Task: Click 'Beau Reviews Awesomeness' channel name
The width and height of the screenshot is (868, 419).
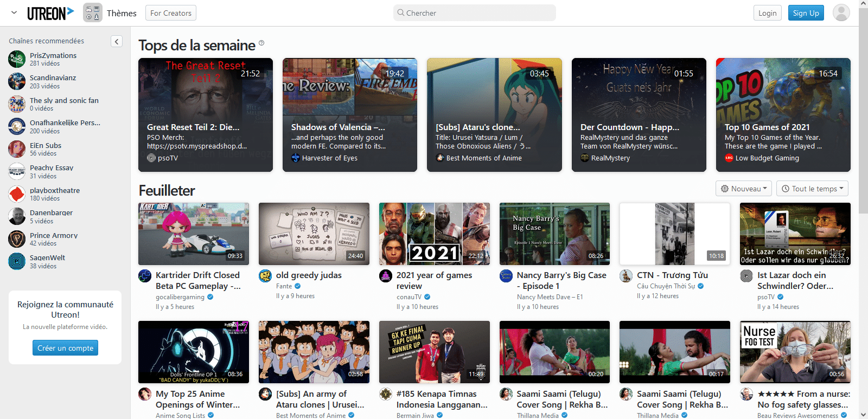Action: click(797, 416)
